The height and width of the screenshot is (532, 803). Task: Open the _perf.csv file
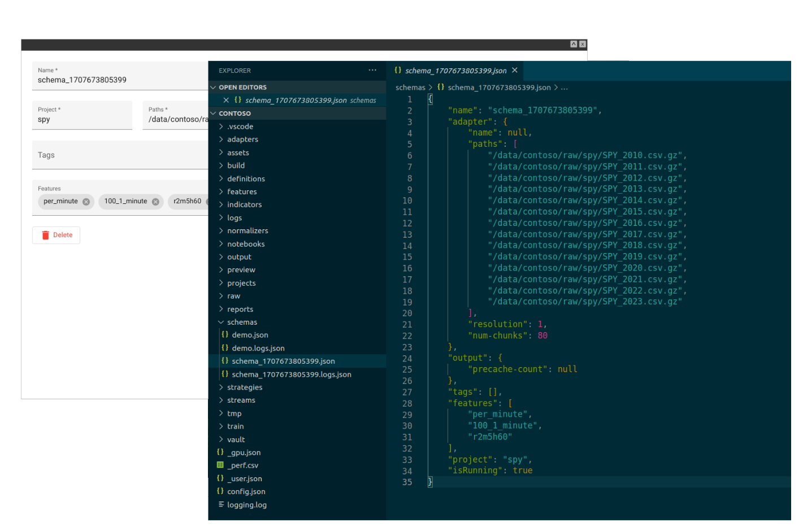[242, 465]
